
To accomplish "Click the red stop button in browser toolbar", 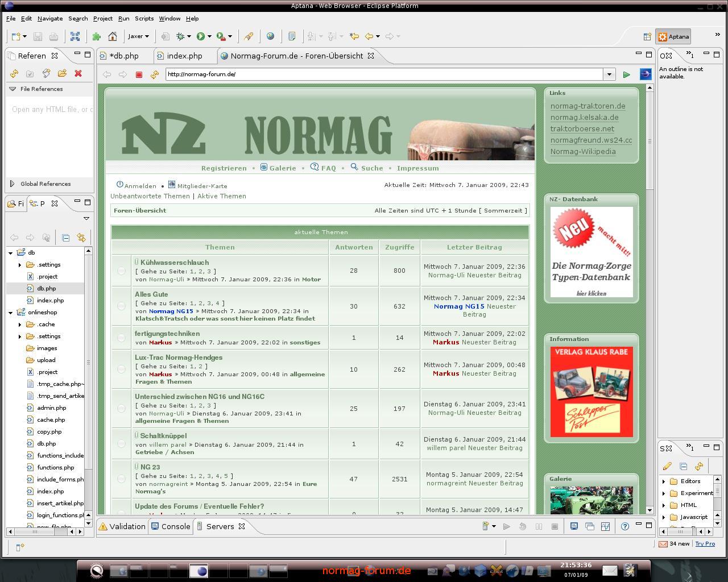I will [139, 74].
